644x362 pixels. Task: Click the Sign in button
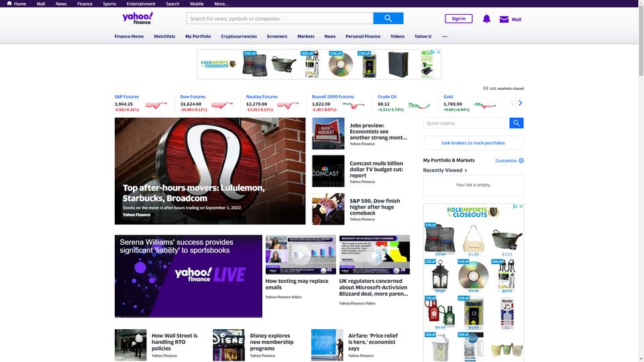tap(458, 19)
